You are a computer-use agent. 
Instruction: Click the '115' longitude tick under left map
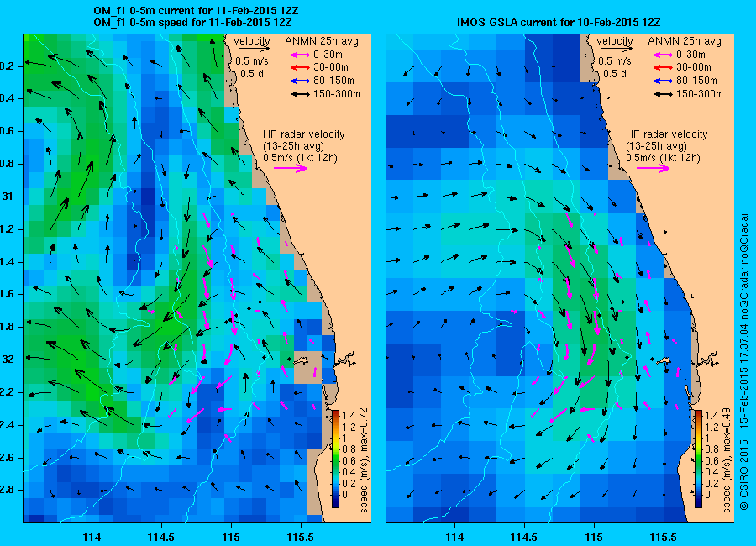pos(231,537)
